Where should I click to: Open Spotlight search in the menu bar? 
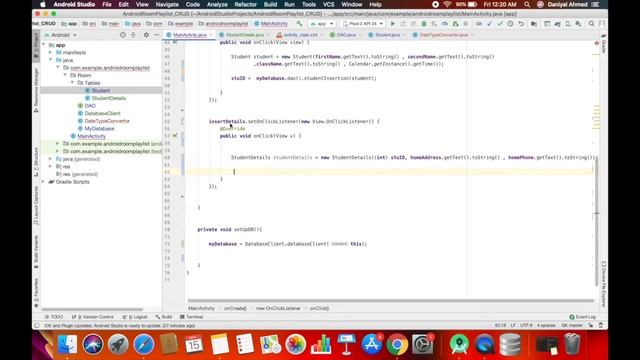(527, 4)
